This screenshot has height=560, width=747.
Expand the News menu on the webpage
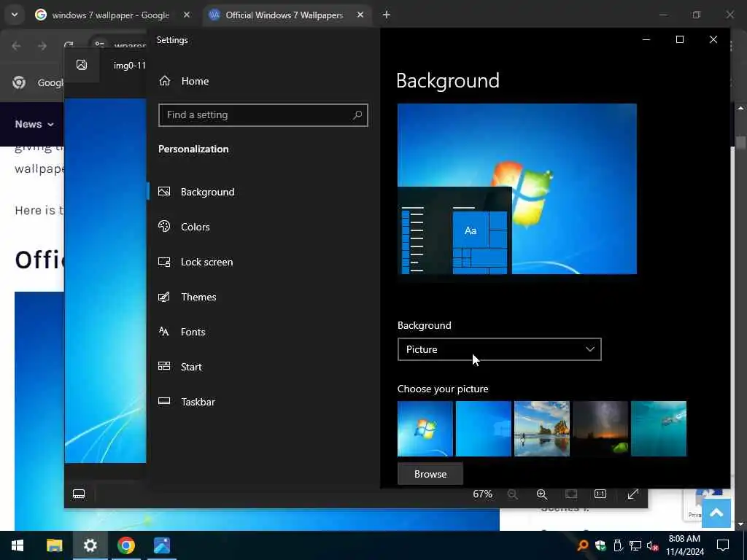(34, 124)
